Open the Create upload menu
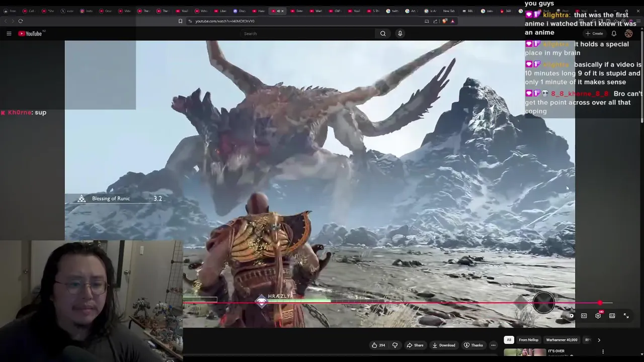Screen dimensions: 644x362 click(594, 34)
